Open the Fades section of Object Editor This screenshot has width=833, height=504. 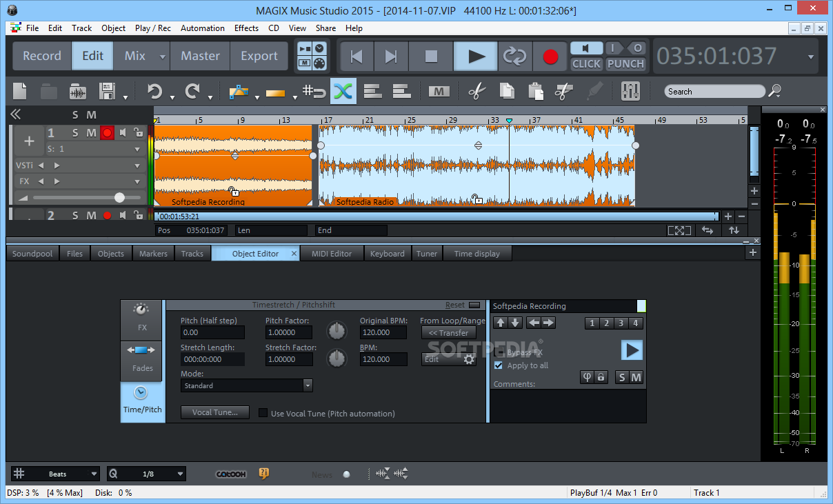[x=141, y=361]
